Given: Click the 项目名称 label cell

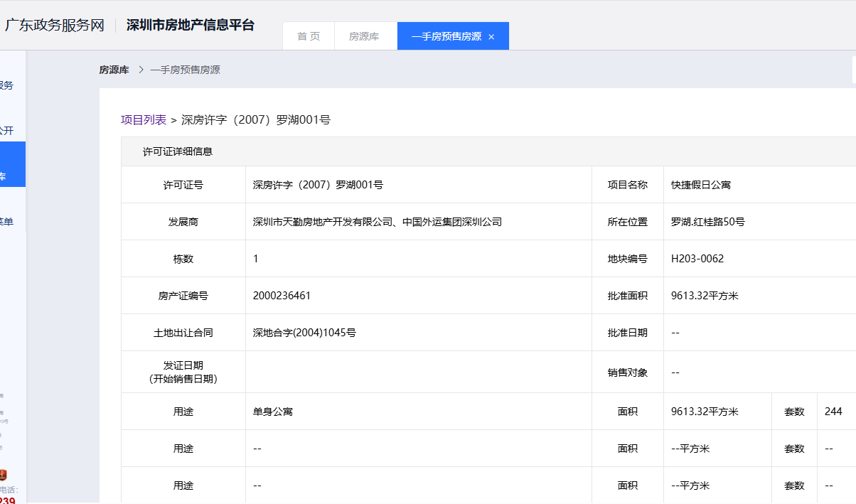Looking at the screenshot, I should (x=628, y=185).
